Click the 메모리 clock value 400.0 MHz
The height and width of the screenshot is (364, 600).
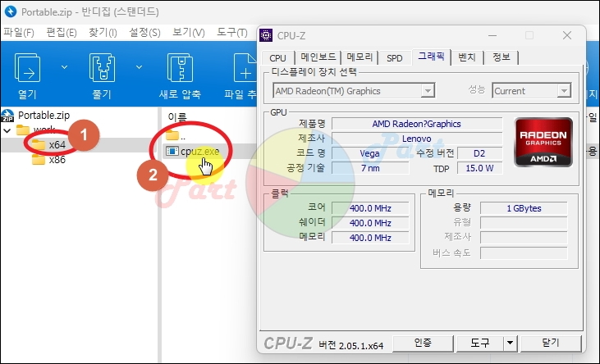[x=370, y=238]
